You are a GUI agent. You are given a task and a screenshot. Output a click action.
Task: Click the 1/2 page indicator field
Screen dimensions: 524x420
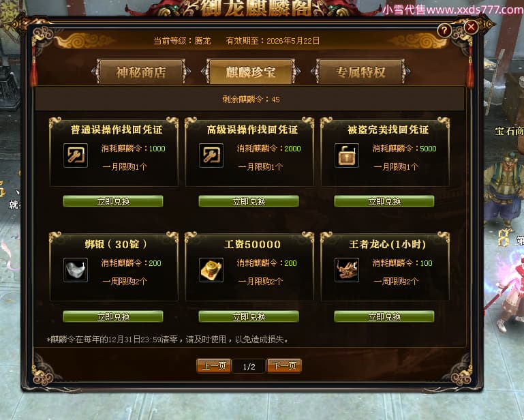[249, 367]
